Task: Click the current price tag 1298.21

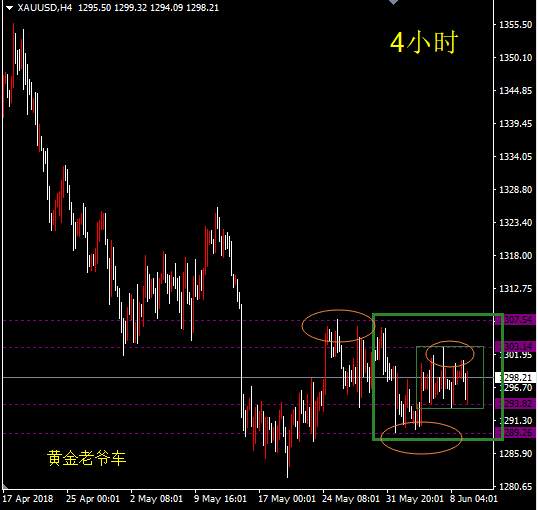Action: pyautogui.click(x=516, y=378)
